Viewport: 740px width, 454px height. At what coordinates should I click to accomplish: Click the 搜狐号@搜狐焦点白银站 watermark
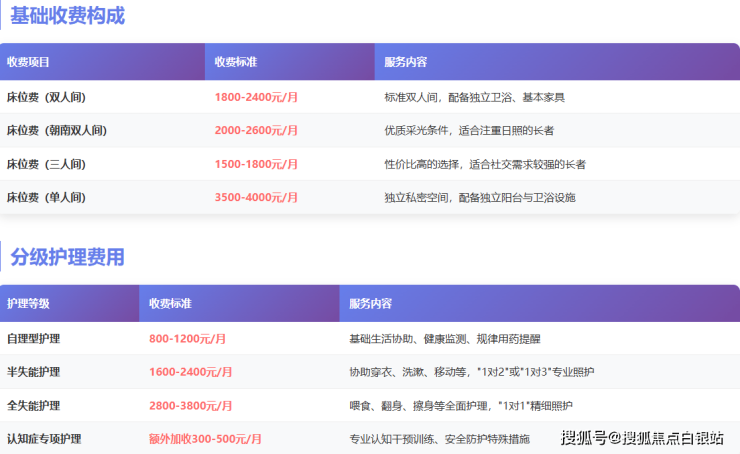pos(642,438)
